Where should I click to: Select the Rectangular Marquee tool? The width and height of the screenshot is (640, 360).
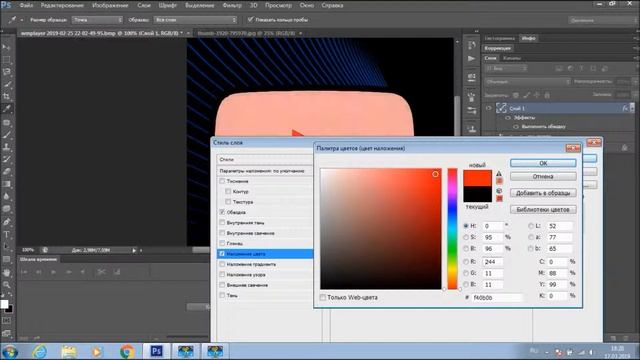point(7,60)
